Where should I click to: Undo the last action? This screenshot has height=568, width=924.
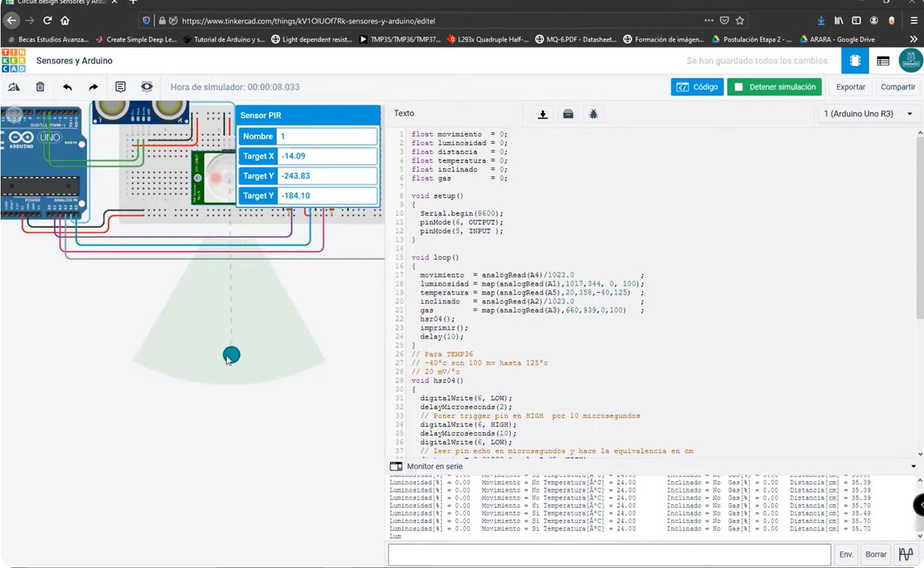point(67,87)
